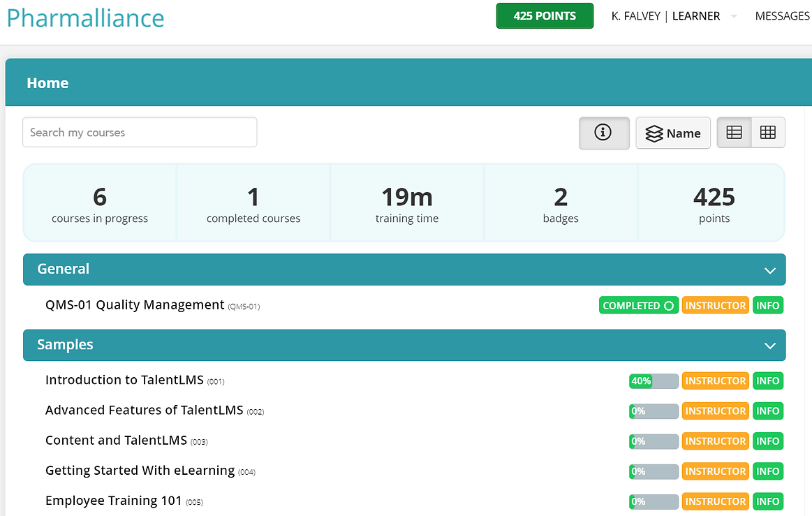812x516 pixels.
Task: Click the Pharmalliance logo
Action: click(x=85, y=18)
